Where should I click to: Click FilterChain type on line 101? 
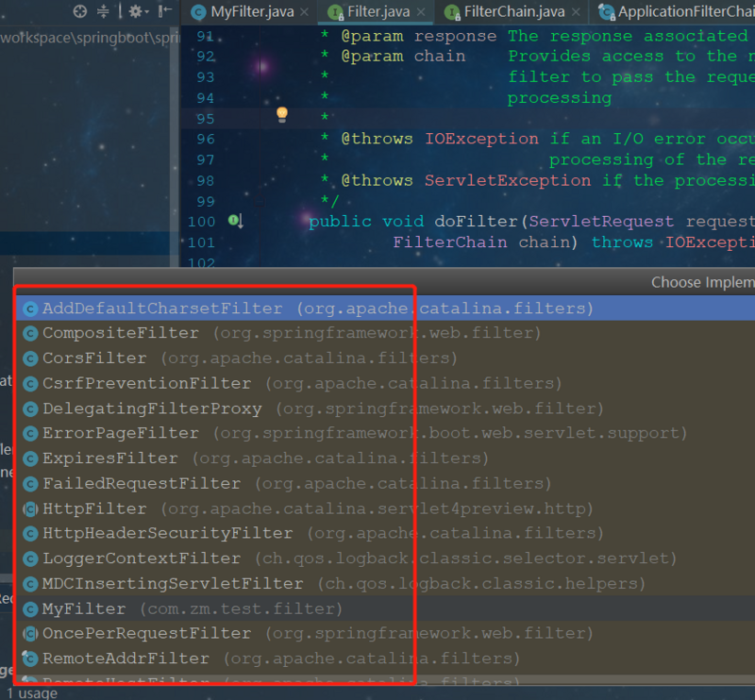(450, 242)
